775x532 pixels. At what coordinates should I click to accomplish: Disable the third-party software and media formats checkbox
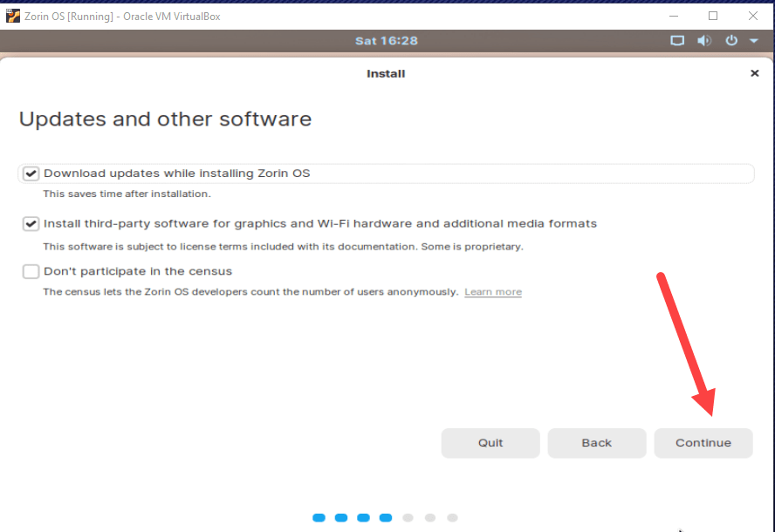31,223
